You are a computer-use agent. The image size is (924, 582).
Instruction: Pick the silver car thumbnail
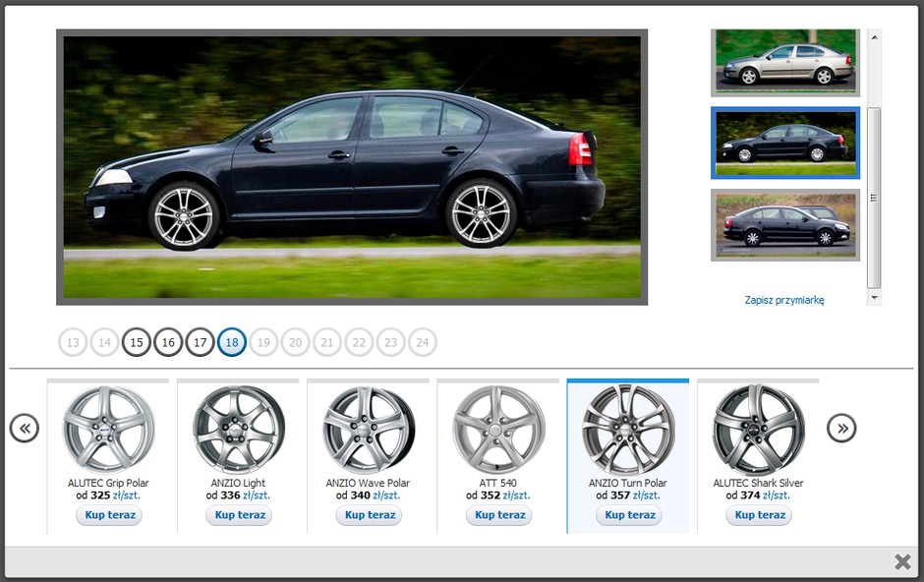(785, 63)
